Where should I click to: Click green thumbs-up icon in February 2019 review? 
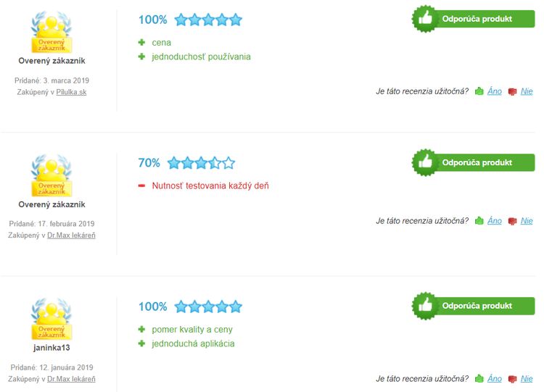(x=479, y=221)
